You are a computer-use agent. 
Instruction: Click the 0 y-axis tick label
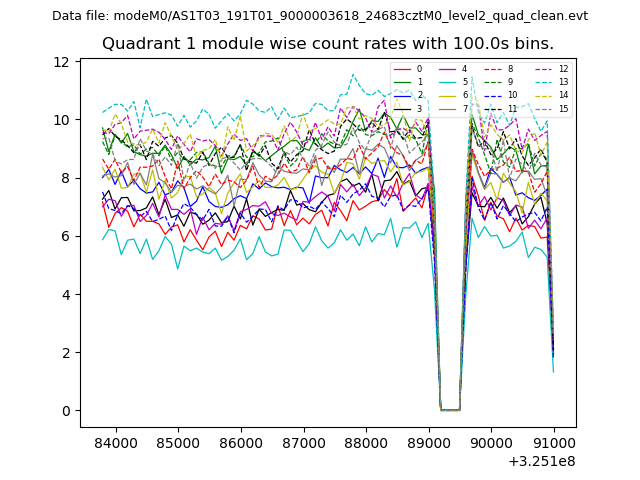[66, 411]
